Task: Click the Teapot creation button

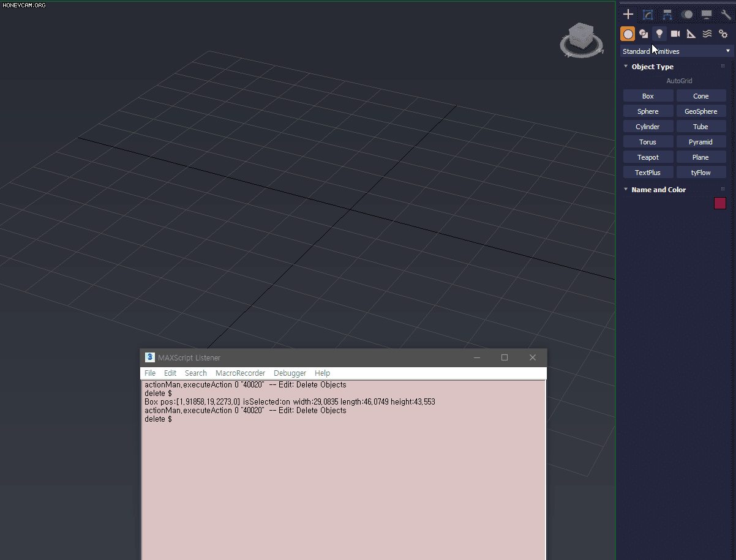Action: pos(648,157)
